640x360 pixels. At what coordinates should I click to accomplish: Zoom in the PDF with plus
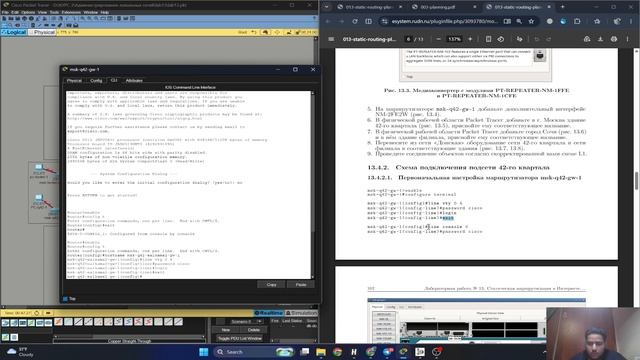(x=470, y=39)
